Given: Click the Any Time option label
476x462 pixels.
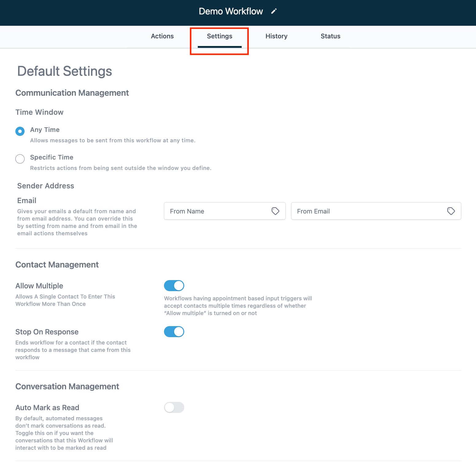Looking at the screenshot, I should (x=45, y=130).
